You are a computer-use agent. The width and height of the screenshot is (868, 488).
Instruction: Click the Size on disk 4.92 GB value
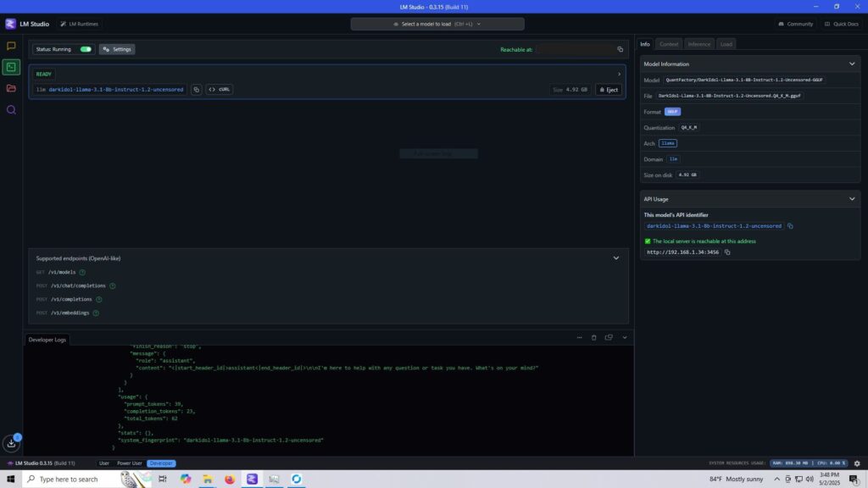(x=687, y=175)
